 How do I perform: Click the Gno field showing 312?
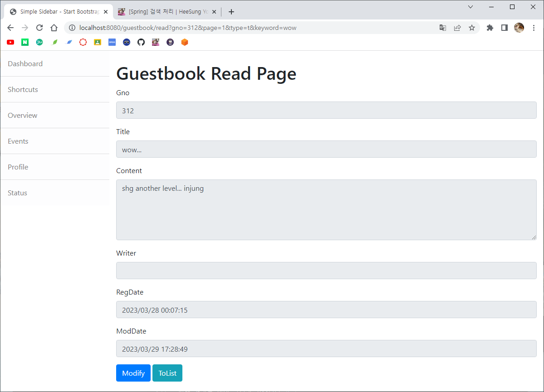pyautogui.click(x=326, y=110)
